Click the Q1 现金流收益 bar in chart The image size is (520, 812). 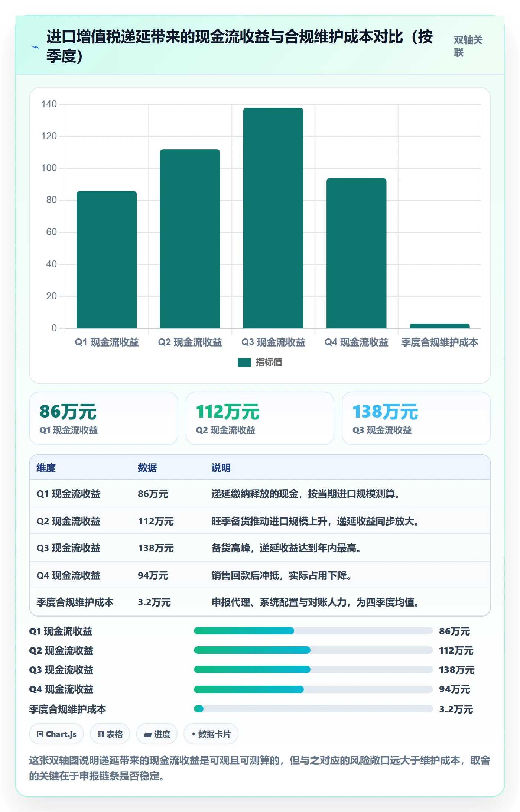(107, 260)
